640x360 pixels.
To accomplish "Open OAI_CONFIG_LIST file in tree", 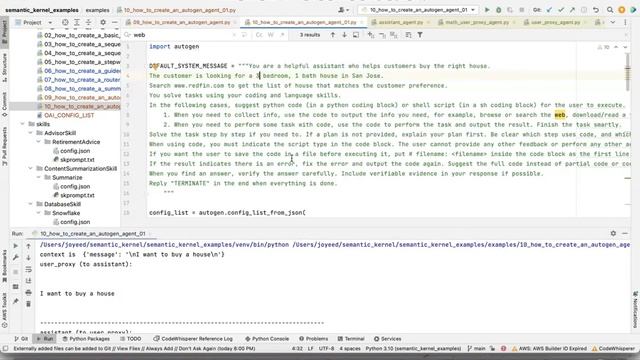I will coord(69,115).
